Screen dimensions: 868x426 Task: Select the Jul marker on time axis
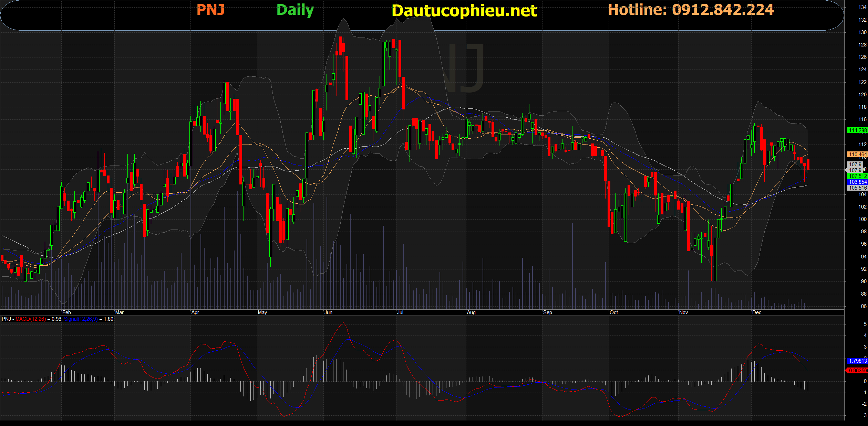tap(400, 312)
